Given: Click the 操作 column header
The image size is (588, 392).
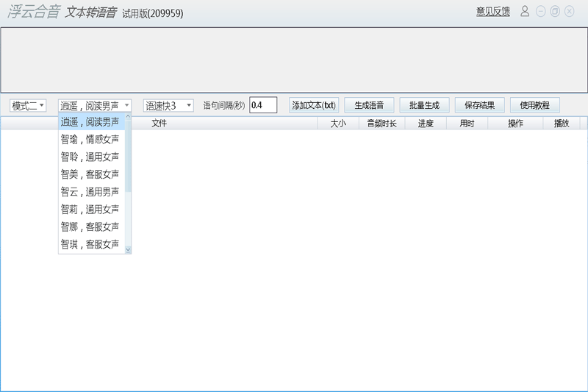Looking at the screenshot, I should [515, 124].
